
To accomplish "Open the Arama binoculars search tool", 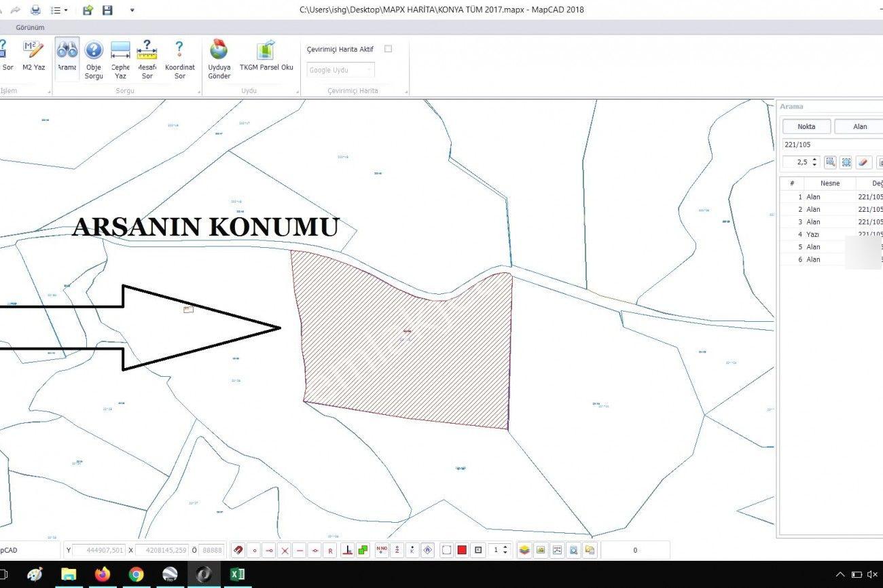I will pyautogui.click(x=67, y=58).
